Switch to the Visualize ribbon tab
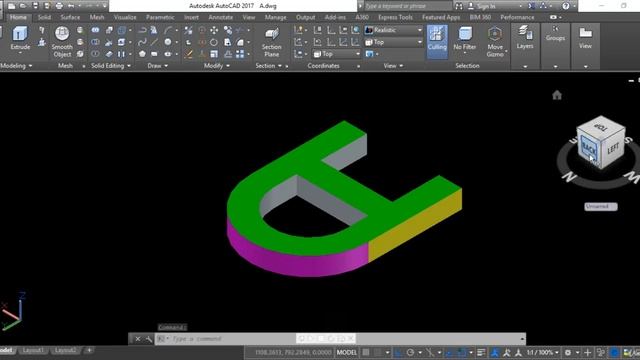 pyautogui.click(x=125, y=17)
